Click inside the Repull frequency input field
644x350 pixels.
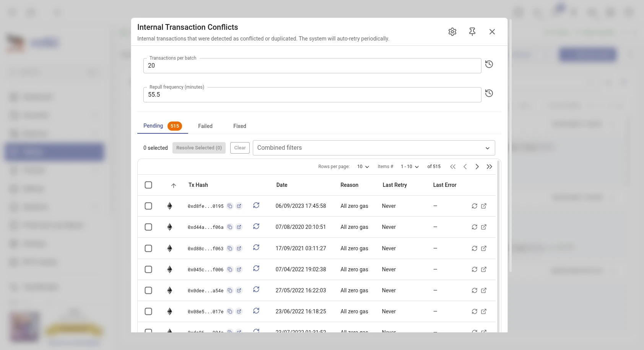pyautogui.click(x=312, y=94)
